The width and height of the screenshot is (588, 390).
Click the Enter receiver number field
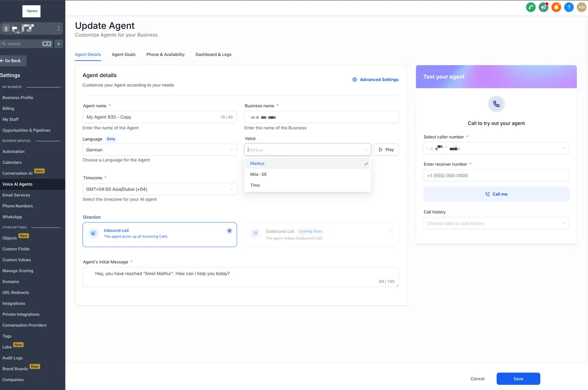pos(496,176)
